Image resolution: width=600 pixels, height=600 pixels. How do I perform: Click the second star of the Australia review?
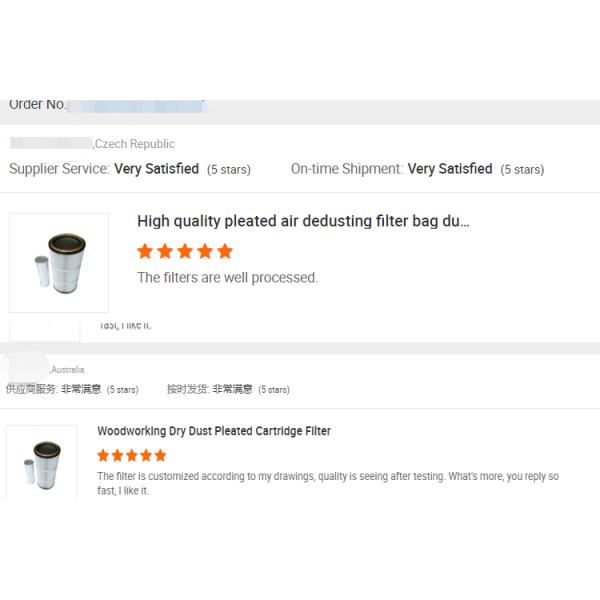pos(117,455)
